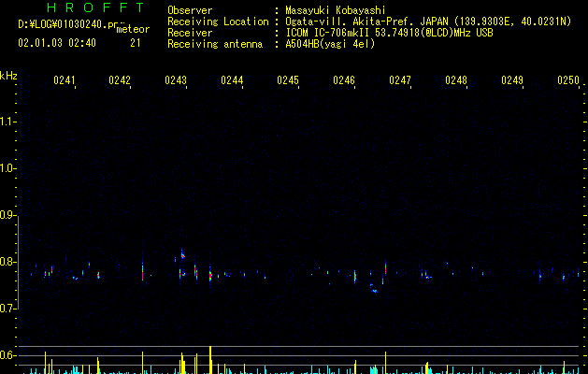Screen dimensions: 588x374
Task: Click the red meteor echo just before 0247
Action: [x=385, y=267]
